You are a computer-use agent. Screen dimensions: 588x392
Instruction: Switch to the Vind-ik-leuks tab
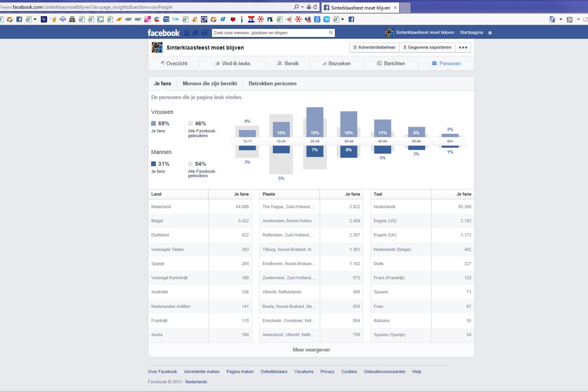click(233, 63)
